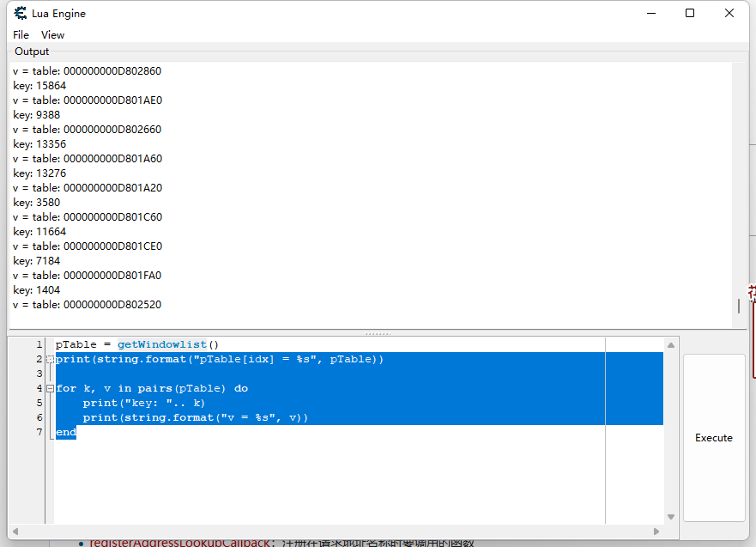This screenshot has width=756, height=547.
Task: Click the 'v = table: 000000000D802520' output line
Action: pyautogui.click(x=88, y=305)
